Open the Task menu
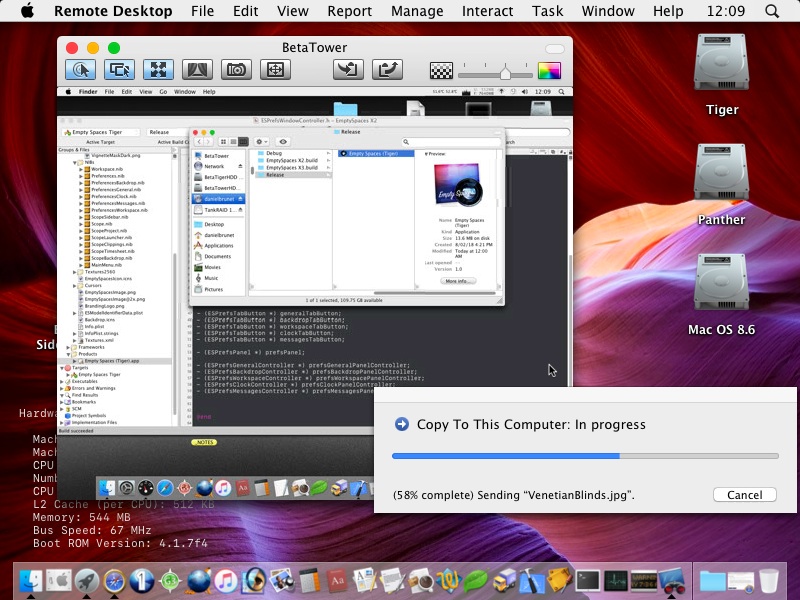 pyautogui.click(x=547, y=11)
